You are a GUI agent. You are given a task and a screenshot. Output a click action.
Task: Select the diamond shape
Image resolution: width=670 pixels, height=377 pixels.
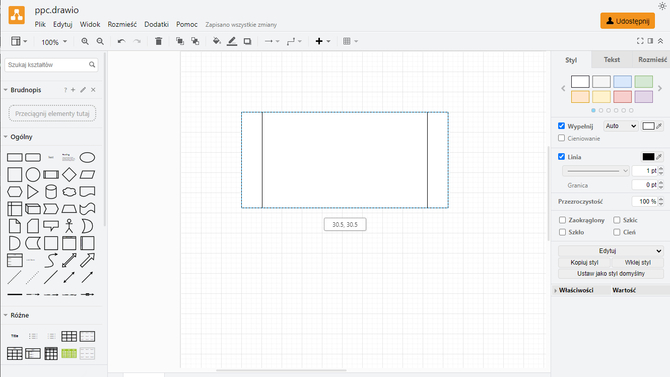69,175
